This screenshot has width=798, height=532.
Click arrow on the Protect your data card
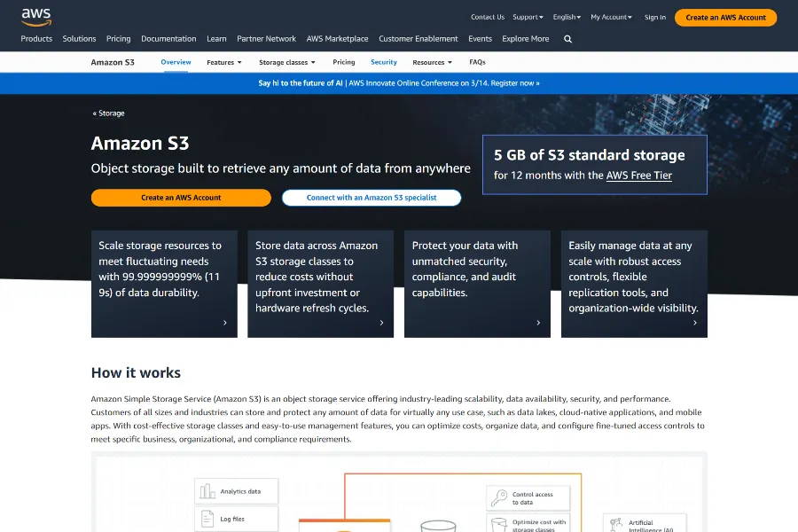[538, 323]
